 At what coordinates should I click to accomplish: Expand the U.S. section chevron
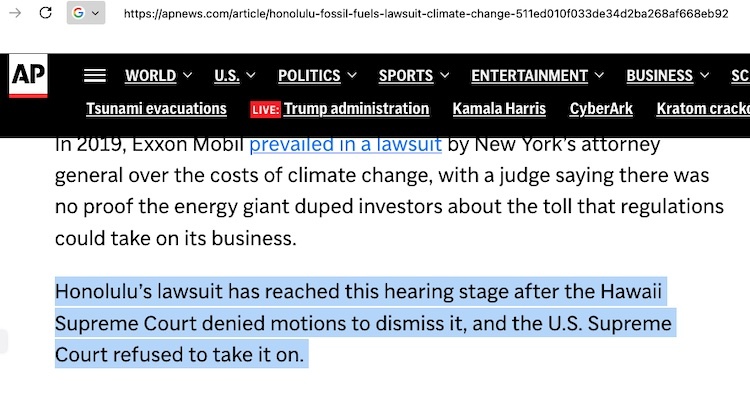point(250,75)
